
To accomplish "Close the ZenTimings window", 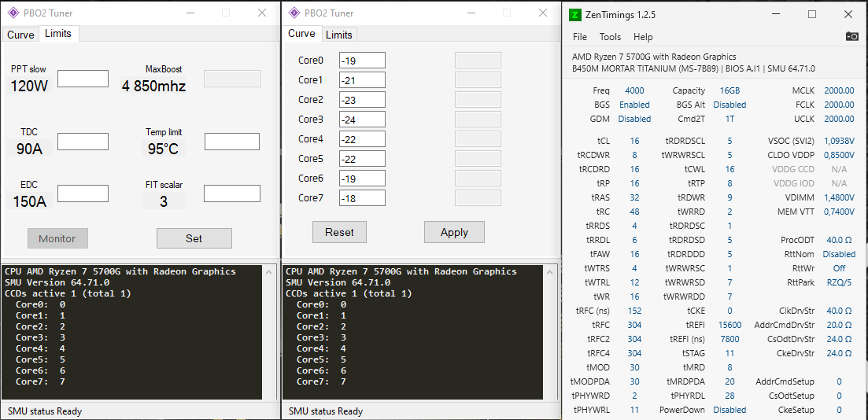I will tap(848, 15).
